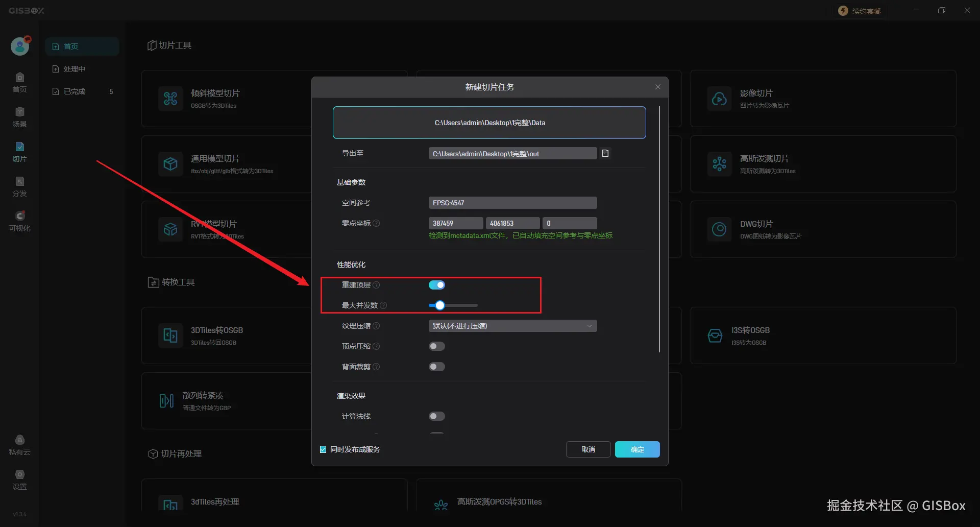The height and width of the screenshot is (527, 980).
Task: Enable the 背面裁剪 switch
Action: (x=437, y=367)
